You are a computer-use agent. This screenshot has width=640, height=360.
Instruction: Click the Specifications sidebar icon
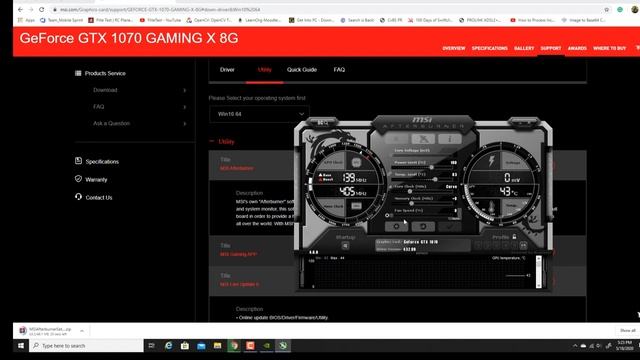[78, 161]
